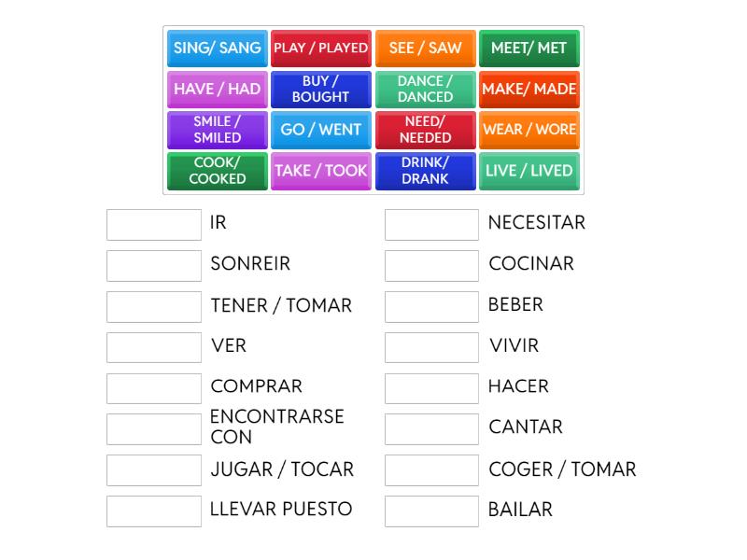Select the MEET/ MET tile
The image size is (747, 560).
(529, 49)
